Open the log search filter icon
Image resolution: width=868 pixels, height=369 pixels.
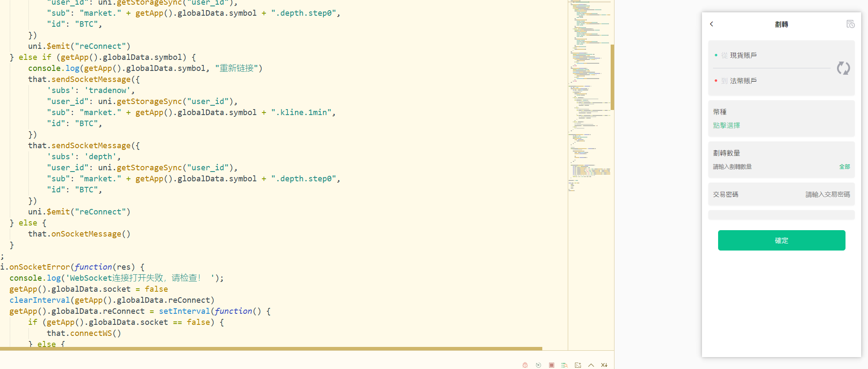point(564,365)
